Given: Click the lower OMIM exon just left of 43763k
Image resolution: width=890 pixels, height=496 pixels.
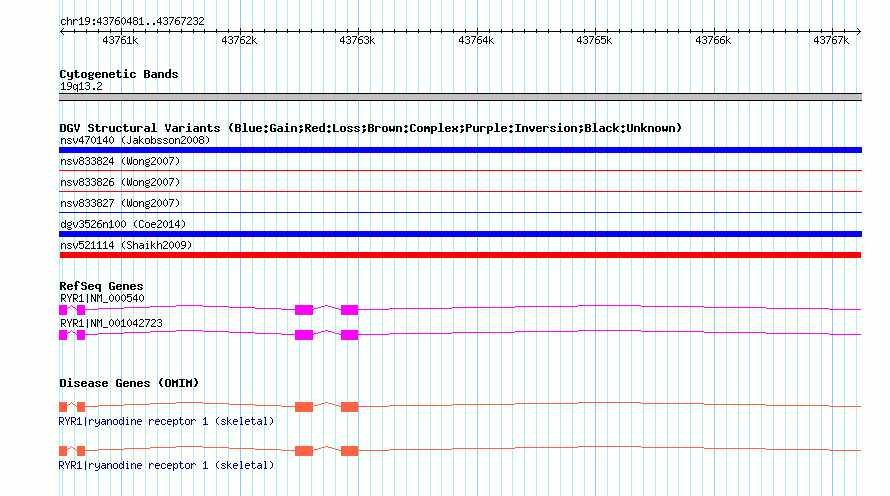Looking at the screenshot, I should (x=350, y=451).
